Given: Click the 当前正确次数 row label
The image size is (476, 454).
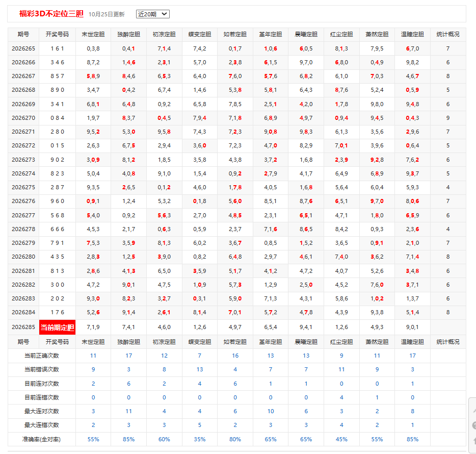Looking at the screenshot, I should pos(42,356).
